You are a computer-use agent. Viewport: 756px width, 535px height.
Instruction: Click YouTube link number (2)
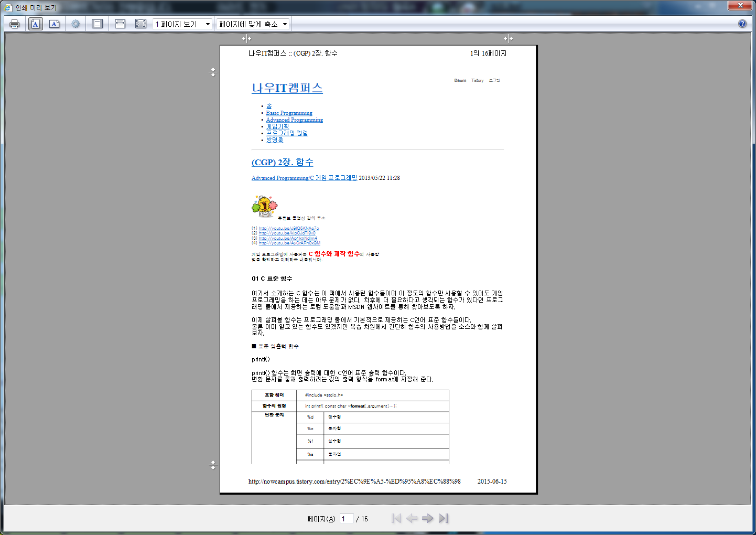tap(287, 233)
